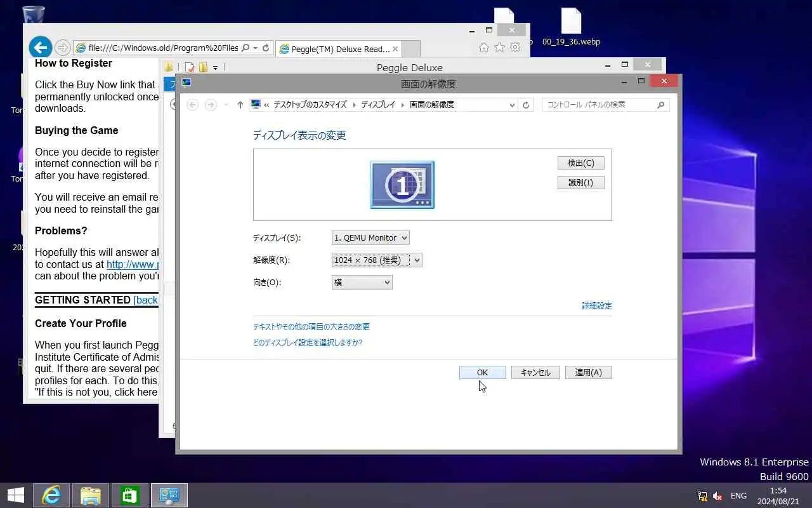Open the ディスプレイ breadcrumb
This screenshot has width=812, height=508.
378,105
